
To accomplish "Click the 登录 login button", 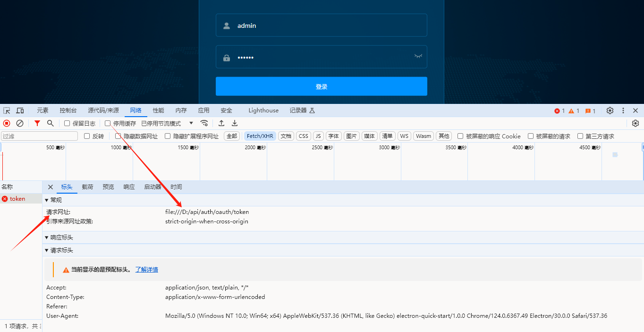I will [x=321, y=86].
